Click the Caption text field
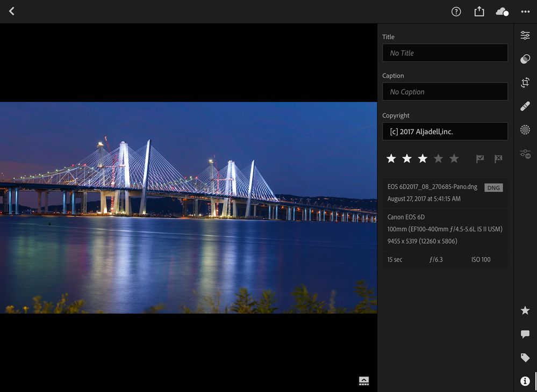 click(445, 91)
